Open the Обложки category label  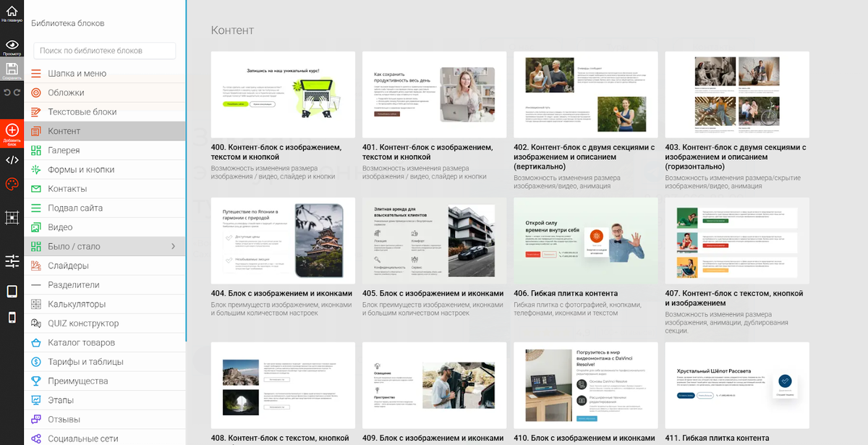[x=66, y=93]
